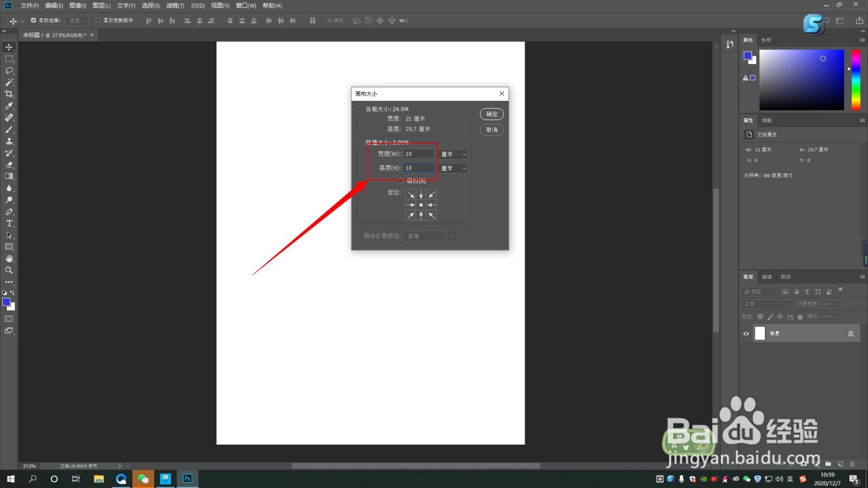The image size is (868, 488).
Task: Switch to the 调整 tab
Action: pos(767,120)
